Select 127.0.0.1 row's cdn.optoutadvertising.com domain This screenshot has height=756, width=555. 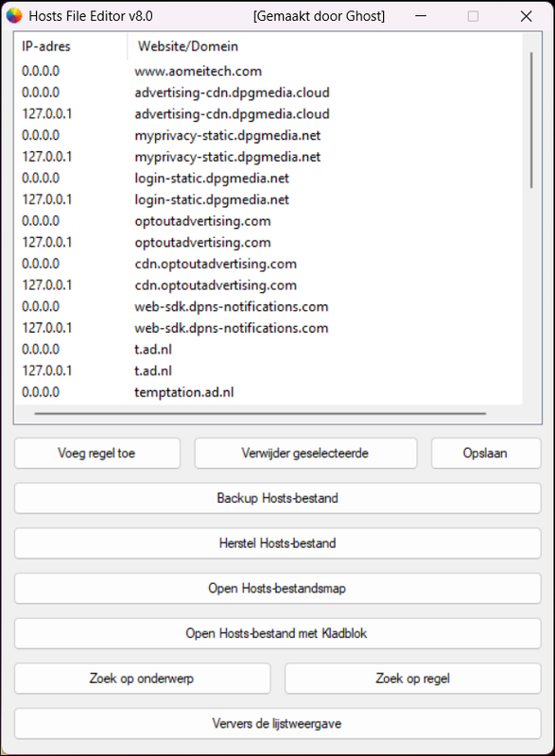coord(216,285)
